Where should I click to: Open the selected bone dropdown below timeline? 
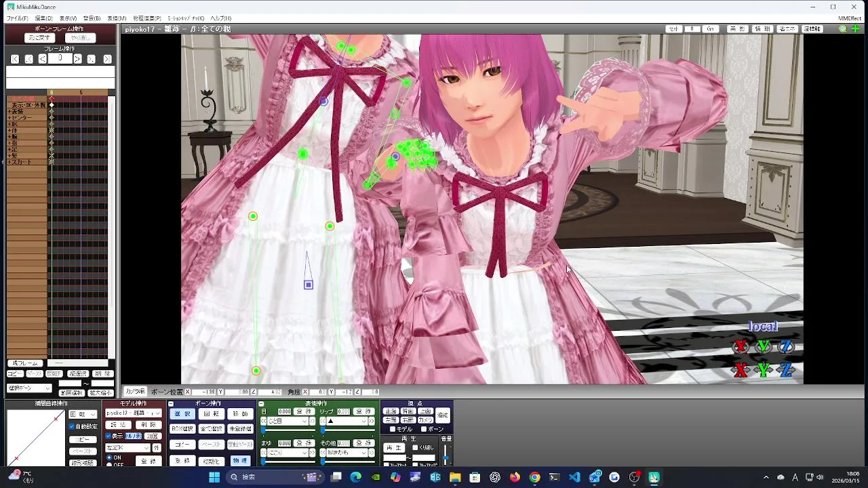(x=29, y=388)
